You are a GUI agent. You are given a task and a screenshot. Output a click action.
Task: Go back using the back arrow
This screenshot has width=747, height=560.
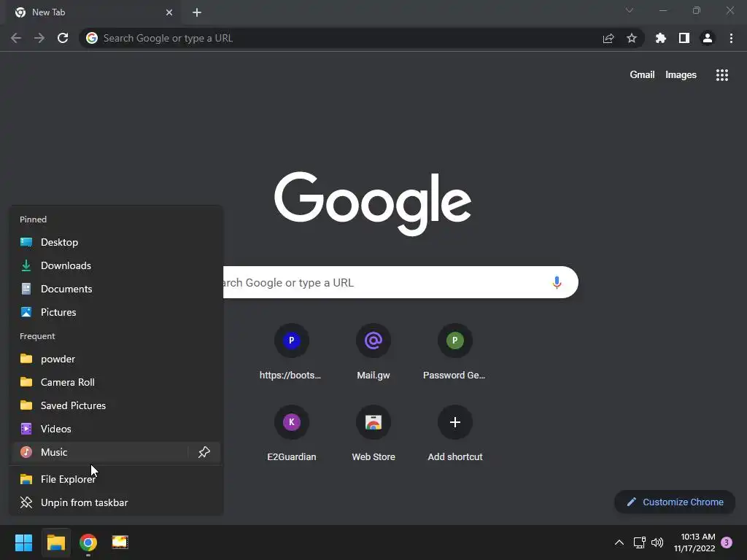[x=16, y=38]
